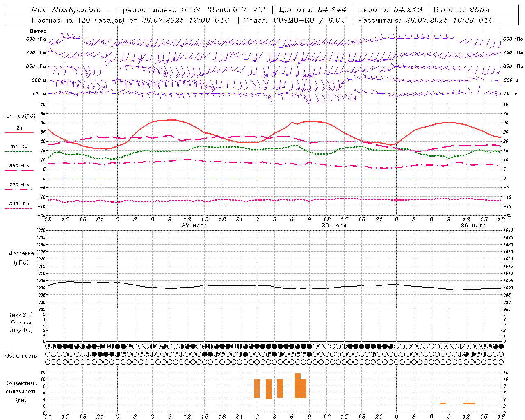Click the latitude value 54.219
Screen dimensions: 525x420
(x=408, y=10)
